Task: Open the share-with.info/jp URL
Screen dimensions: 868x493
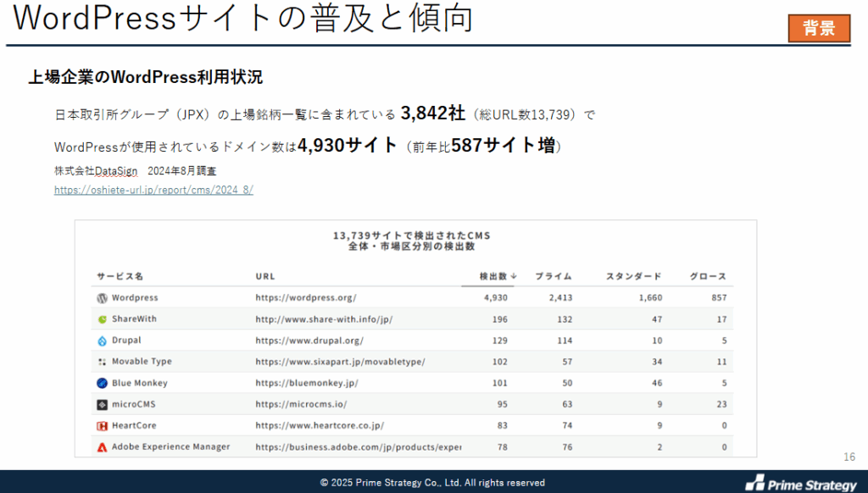Action: click(x=324, y=319)
